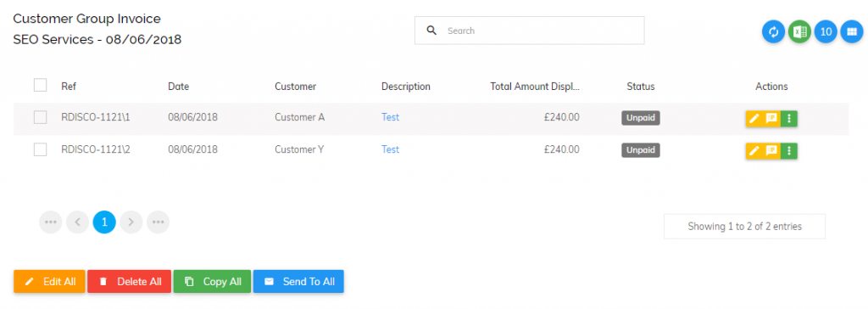The image size is (868, 309).
Task: Sort table by Date column header
Action: pyautogui.click(x=178, y=87)
